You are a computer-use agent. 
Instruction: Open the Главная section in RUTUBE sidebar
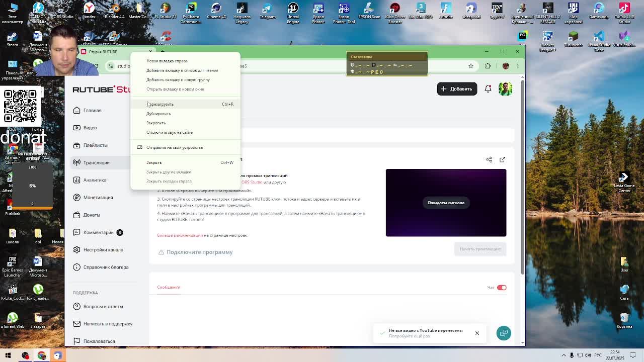coord(92,110)
